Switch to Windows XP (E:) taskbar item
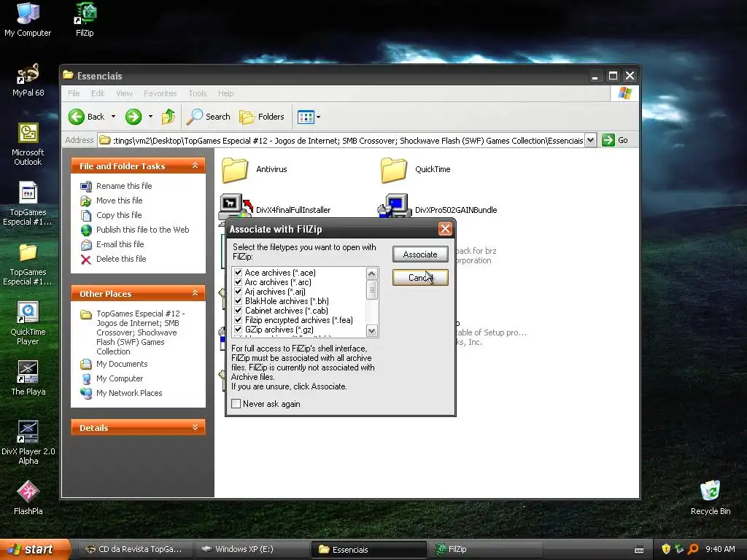Screen dimensions: 747x560 (x=252, y=550)
